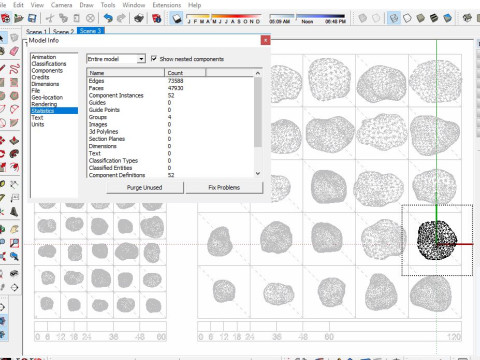Screen dimensions: 480x360
Task: Select the arrow Select tool
Action: [2, 38]
